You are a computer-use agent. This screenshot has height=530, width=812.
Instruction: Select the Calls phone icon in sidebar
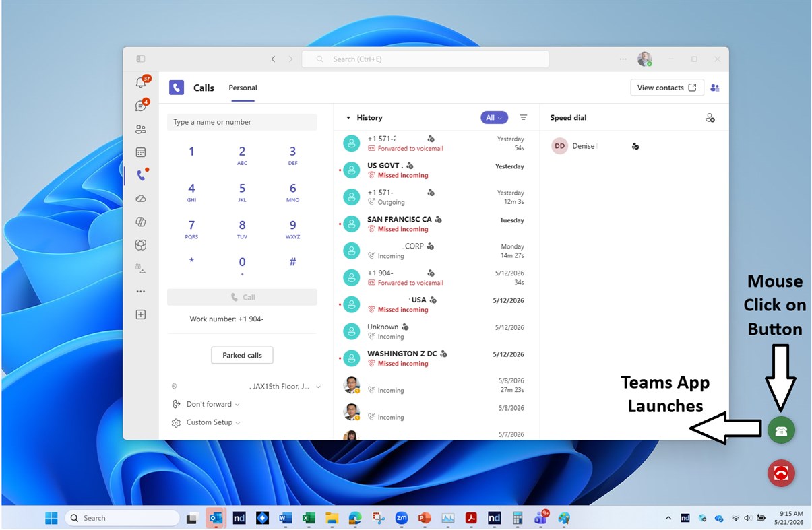click(141, 175)
